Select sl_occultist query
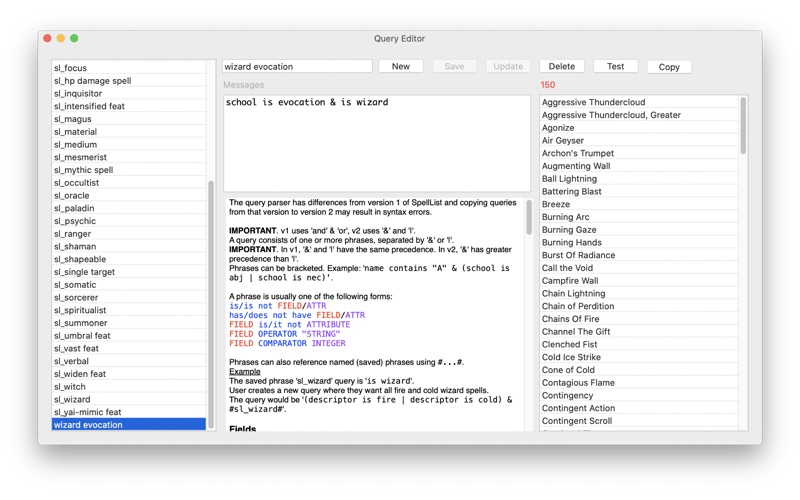The width and height of the screenshot is (800, 500). (129, 183)
